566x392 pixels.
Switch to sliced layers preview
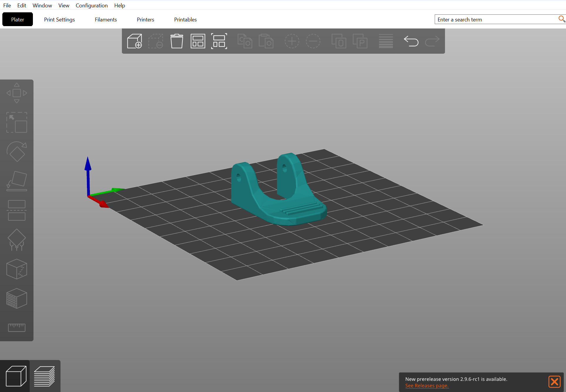pyautogui.click(x=44, y=376)
